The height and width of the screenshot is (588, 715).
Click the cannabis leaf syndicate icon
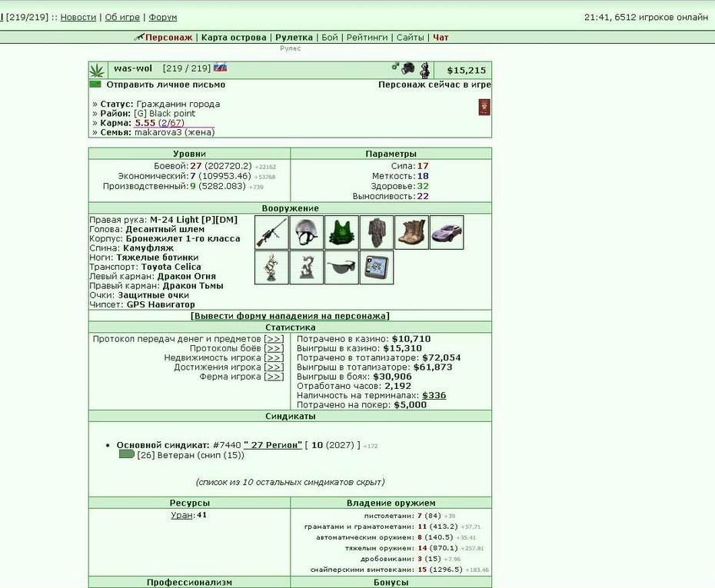(x=97, y=70)
